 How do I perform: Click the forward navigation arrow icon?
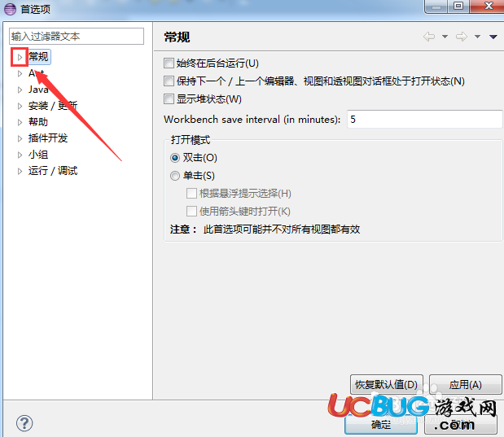[x=462, y=37]
